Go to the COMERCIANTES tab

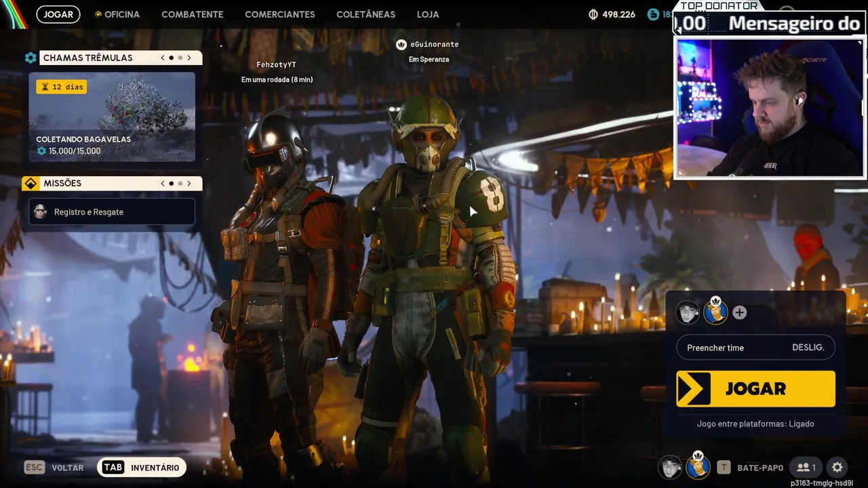279,14
